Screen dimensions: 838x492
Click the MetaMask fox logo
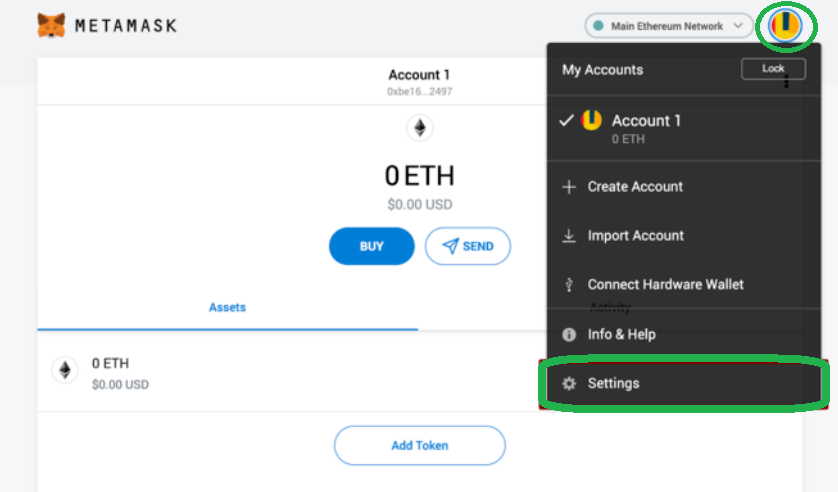pos(51,25)
